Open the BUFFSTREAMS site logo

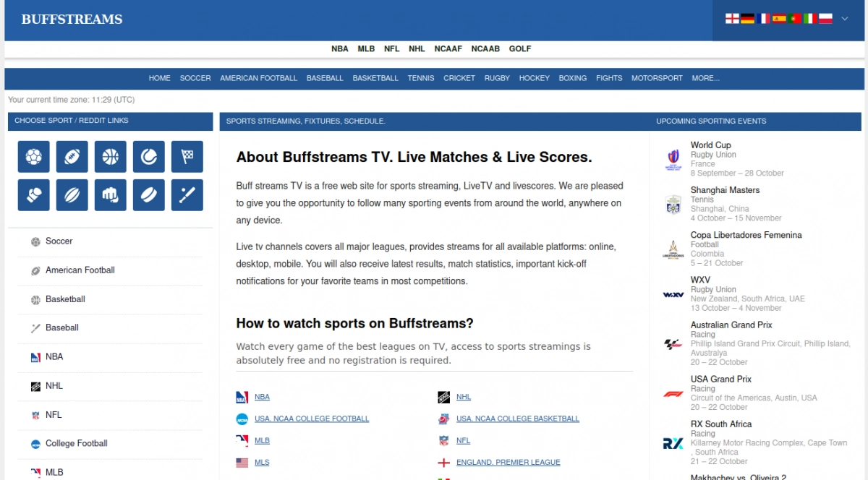72,20
